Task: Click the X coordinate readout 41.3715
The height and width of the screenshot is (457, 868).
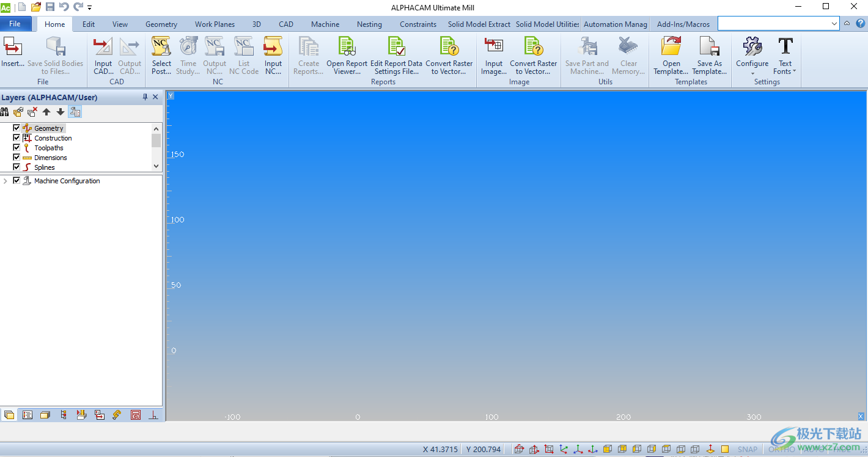Action: [440, 450]
